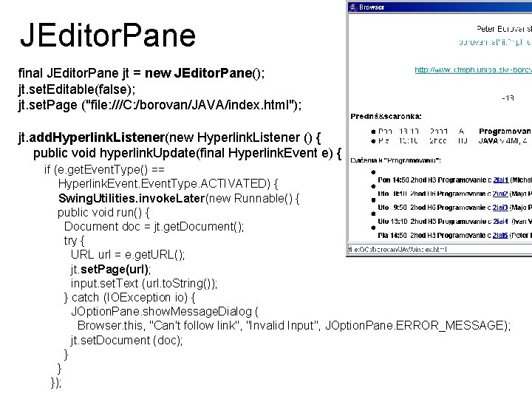532x399 pixels.
Task: Follow the first exercise link in the Pon 14:50 row
Action: tap(500, 180)
